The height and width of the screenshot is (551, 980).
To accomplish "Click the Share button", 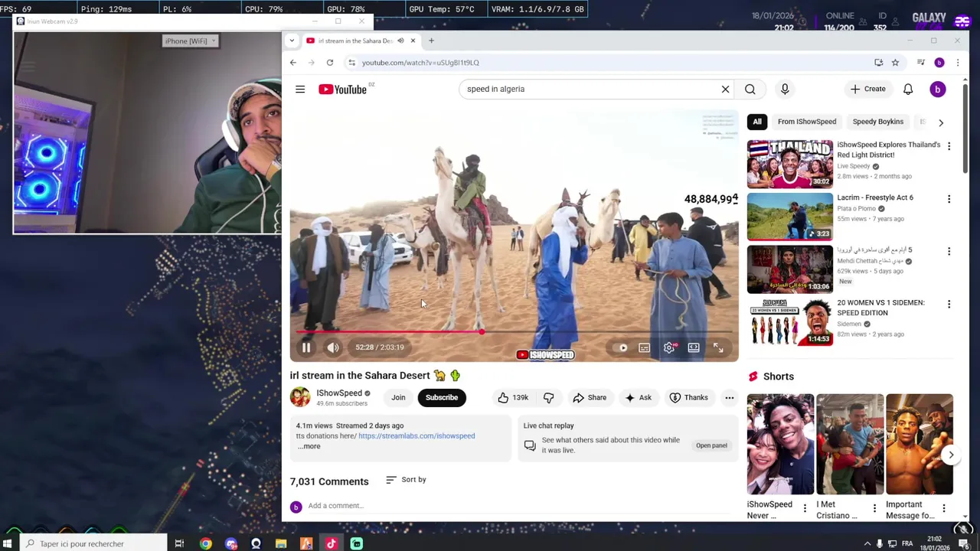I will (590, 397).
